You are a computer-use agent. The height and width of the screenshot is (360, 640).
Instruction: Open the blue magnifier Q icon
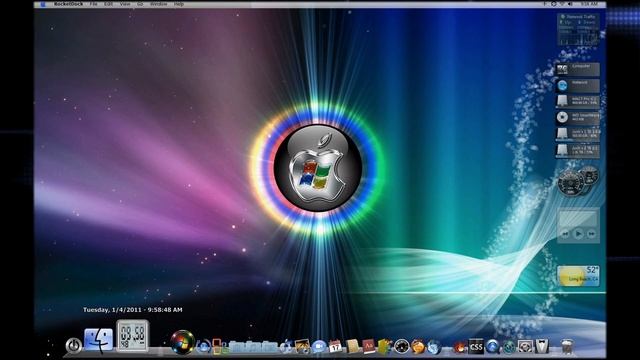click(x=493, y=347)
